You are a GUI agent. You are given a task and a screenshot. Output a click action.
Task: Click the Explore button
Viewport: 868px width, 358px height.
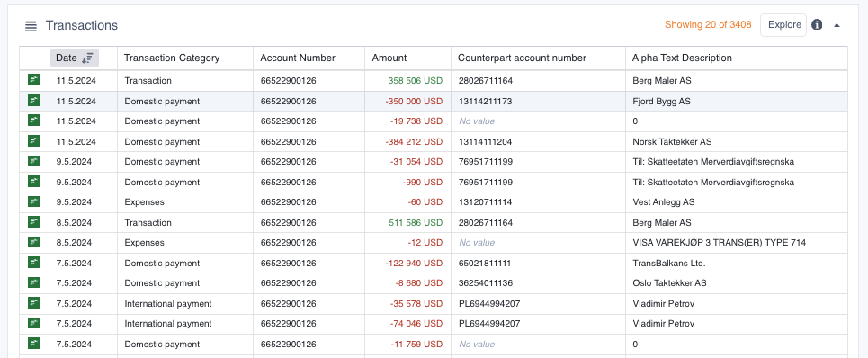coord(783,25)
